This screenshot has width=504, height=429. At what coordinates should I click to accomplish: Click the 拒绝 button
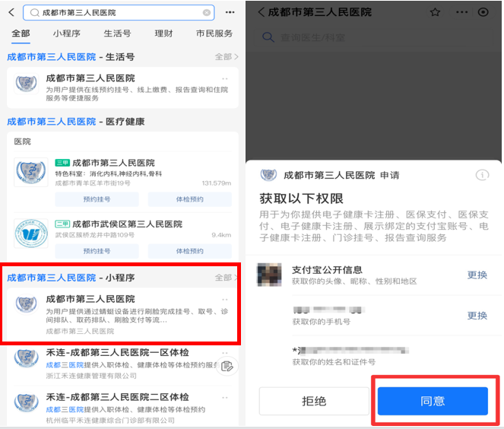[314, 401]
